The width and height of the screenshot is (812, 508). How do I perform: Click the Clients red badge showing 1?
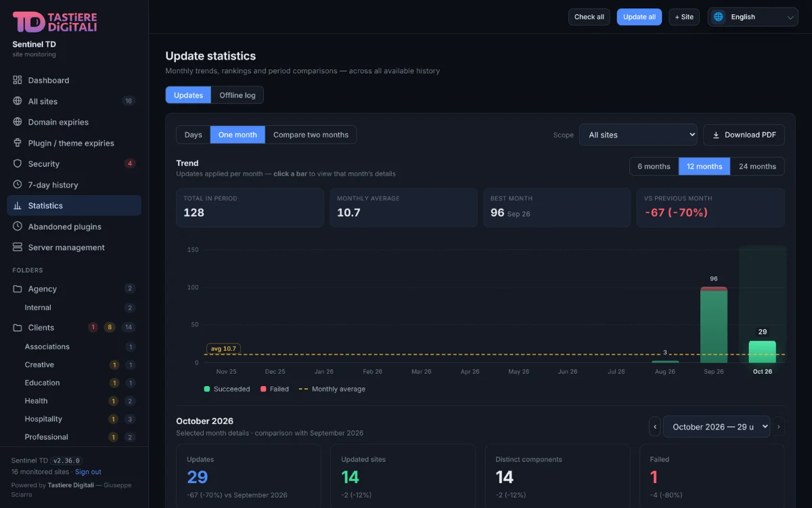(93, 327)
